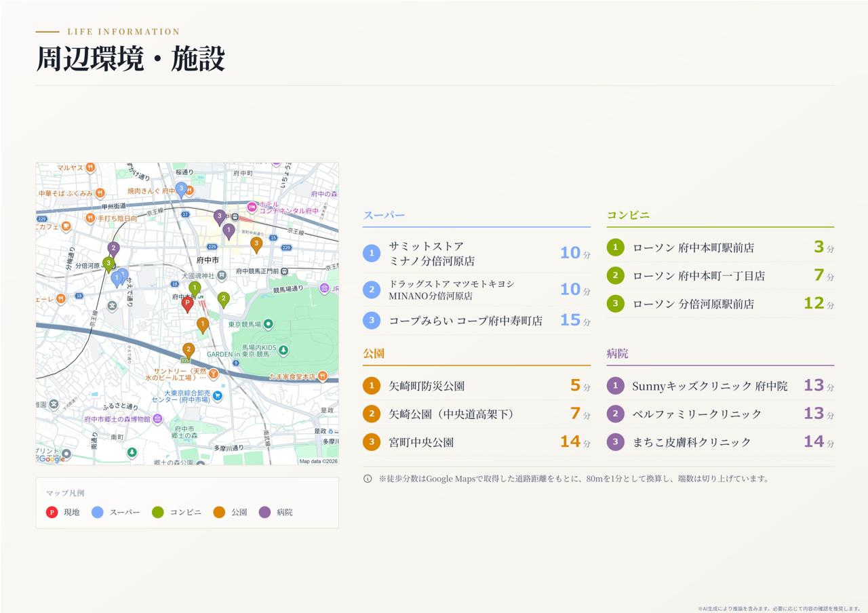The image size is (868, 613).
Task: Click the 府中市 city label on the map
Action: coord(207,260)
